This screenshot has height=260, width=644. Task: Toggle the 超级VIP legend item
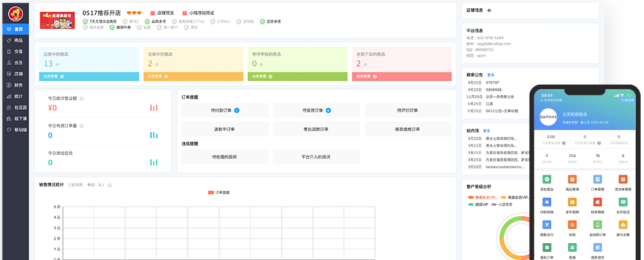(x=477, y=204)
